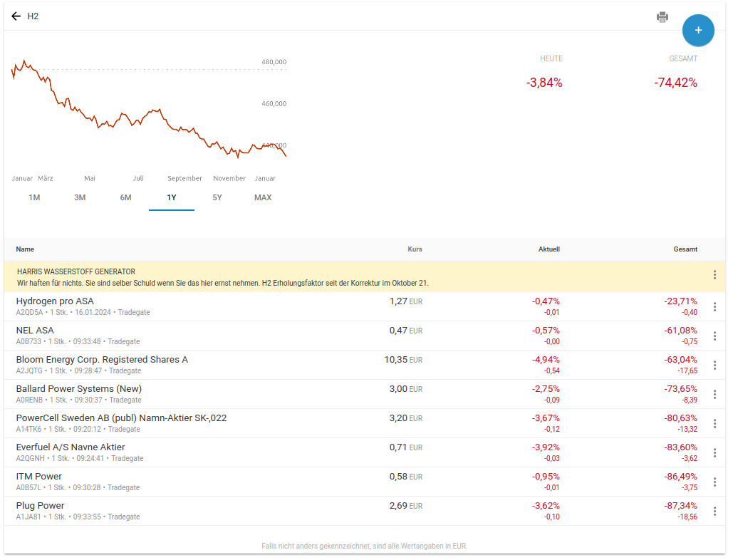Open the three-dot menu for Bloom Energy Corp.
Image resolution: width=733 pixels, height=560 pixels.
[x=714, y=365]
